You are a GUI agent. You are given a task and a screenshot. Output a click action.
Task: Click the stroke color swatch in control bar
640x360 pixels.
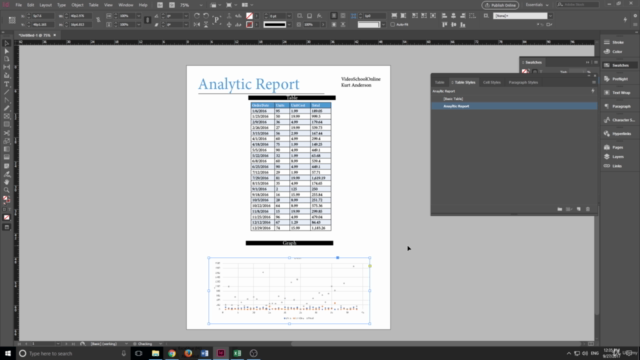pyautogui.click(x=249, y=24)
